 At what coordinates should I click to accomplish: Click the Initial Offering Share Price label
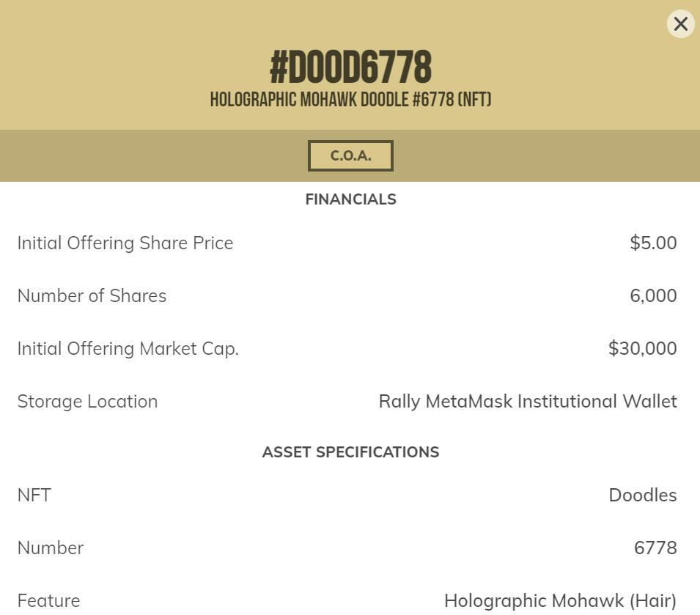coord(125,243)
